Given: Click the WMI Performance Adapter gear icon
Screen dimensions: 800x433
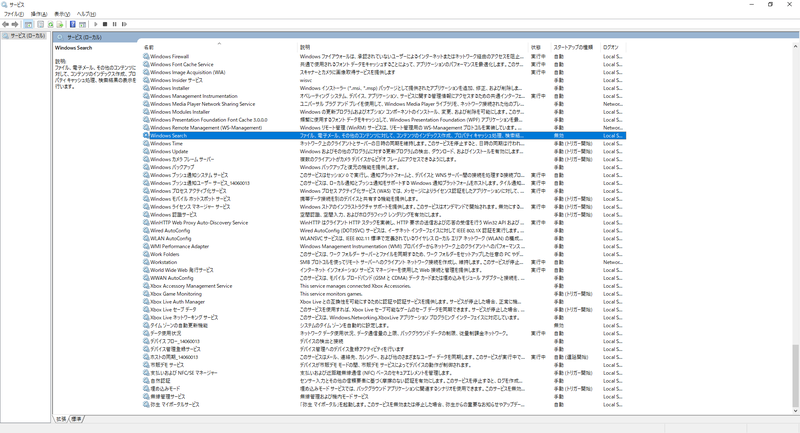Looking at the screenshot, I should (146, 246).
